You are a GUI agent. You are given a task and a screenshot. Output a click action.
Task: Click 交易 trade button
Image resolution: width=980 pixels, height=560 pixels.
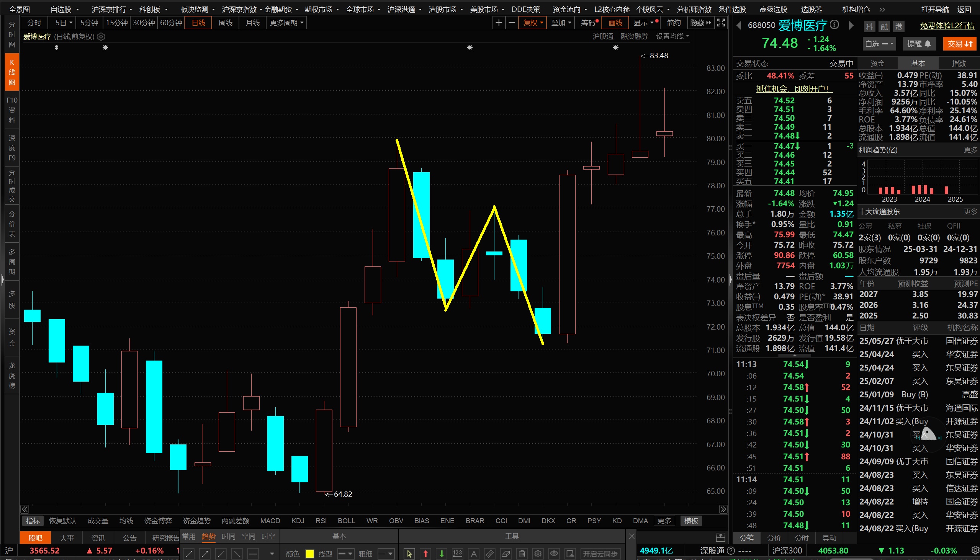[x=960, y=44]
